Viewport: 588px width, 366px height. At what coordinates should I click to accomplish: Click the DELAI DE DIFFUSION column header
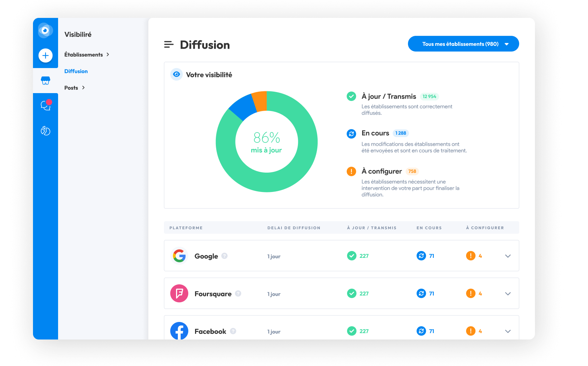294,228
